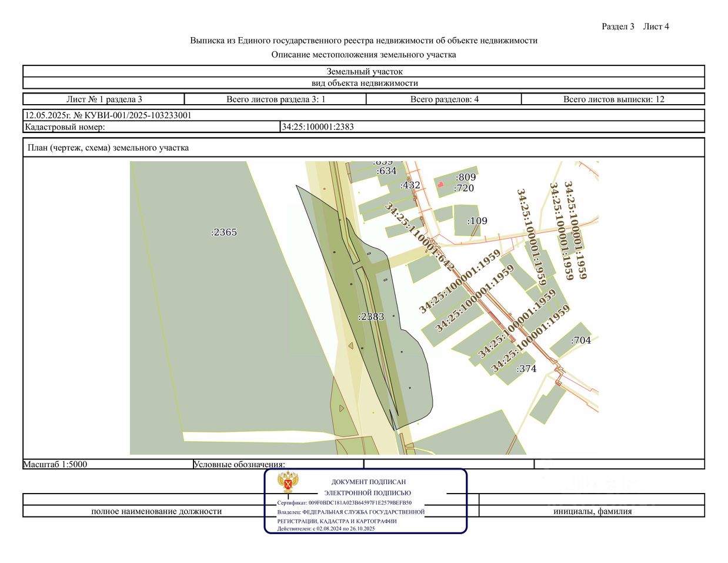Select cell "Лист № 1 раздела 3"
The width and height of the screenshot is (728, 563).
pos(104,99)
